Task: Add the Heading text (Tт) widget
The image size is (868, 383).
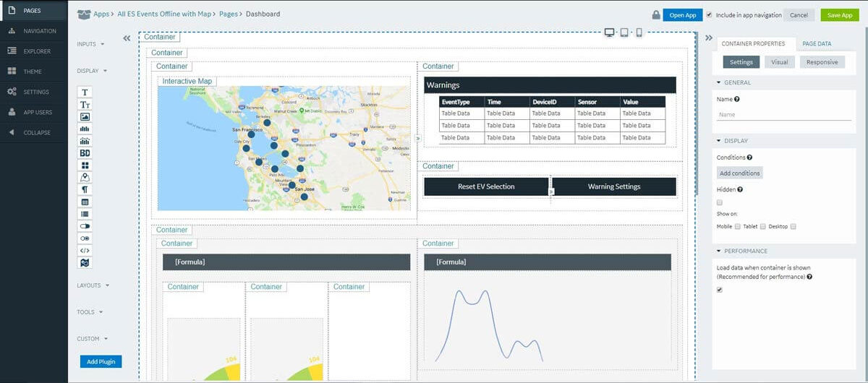Action: [85, 105]
